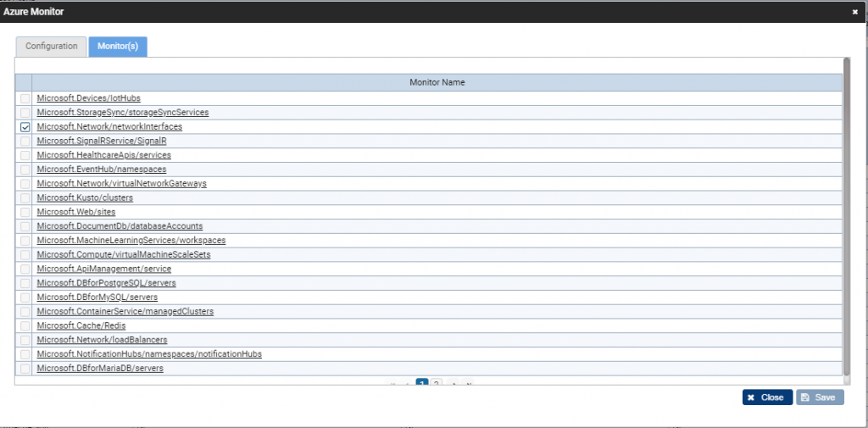Check the ApiManagement/service box
Viewport: 868px width, 428px height.
[x=25, y=270]
